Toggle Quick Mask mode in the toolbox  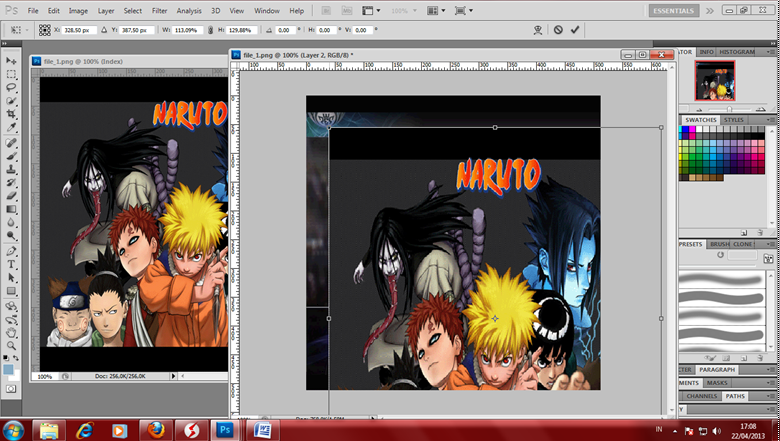[11, 388]
